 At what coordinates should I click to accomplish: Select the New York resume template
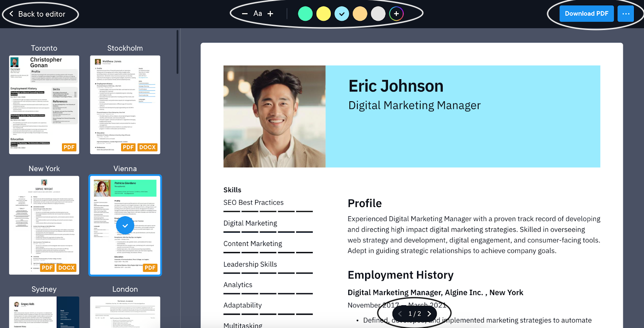pos(44,225)
